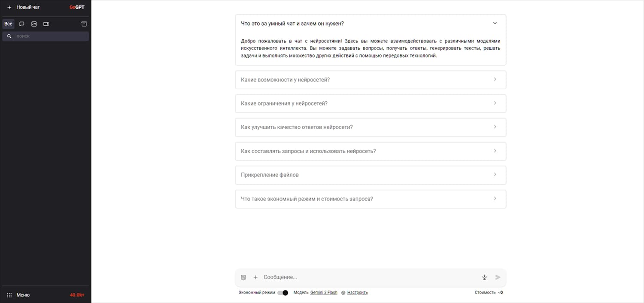Collapse the 'Что это за умный чат' section
The height and width of the screenshot is (303, 644).
click(x=495, y=24)
